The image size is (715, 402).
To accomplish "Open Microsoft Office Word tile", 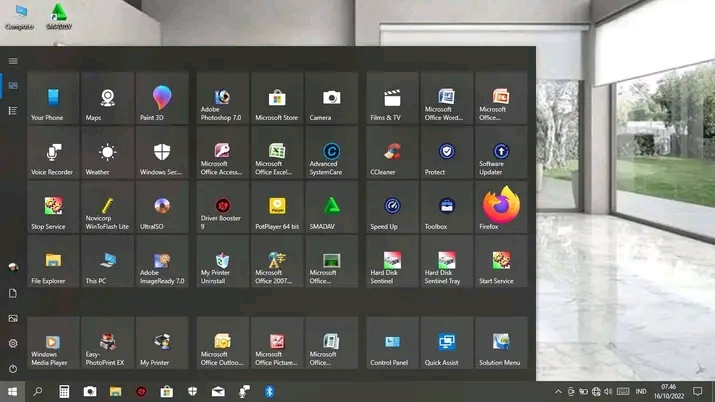I will click(446, 98).
